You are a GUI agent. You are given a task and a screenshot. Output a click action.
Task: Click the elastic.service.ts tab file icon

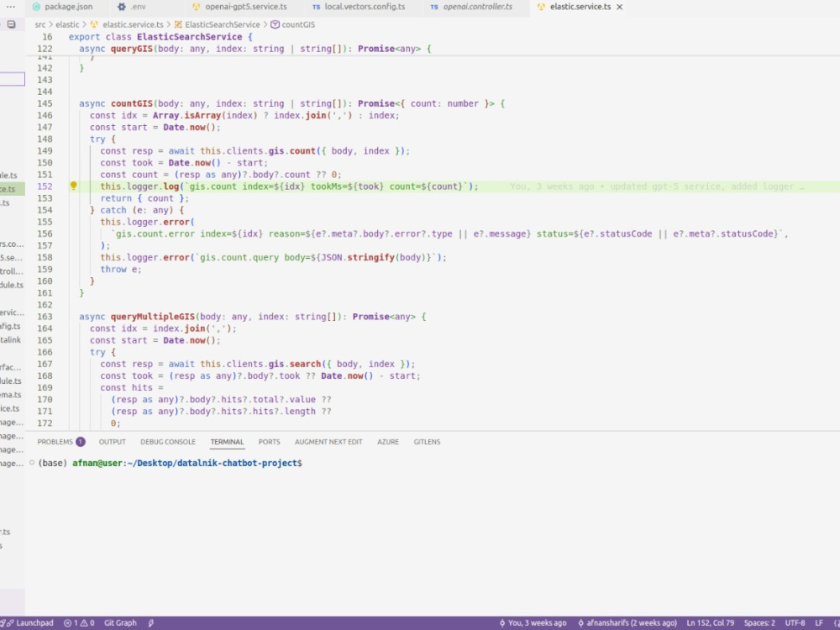[x=540, y=7]
